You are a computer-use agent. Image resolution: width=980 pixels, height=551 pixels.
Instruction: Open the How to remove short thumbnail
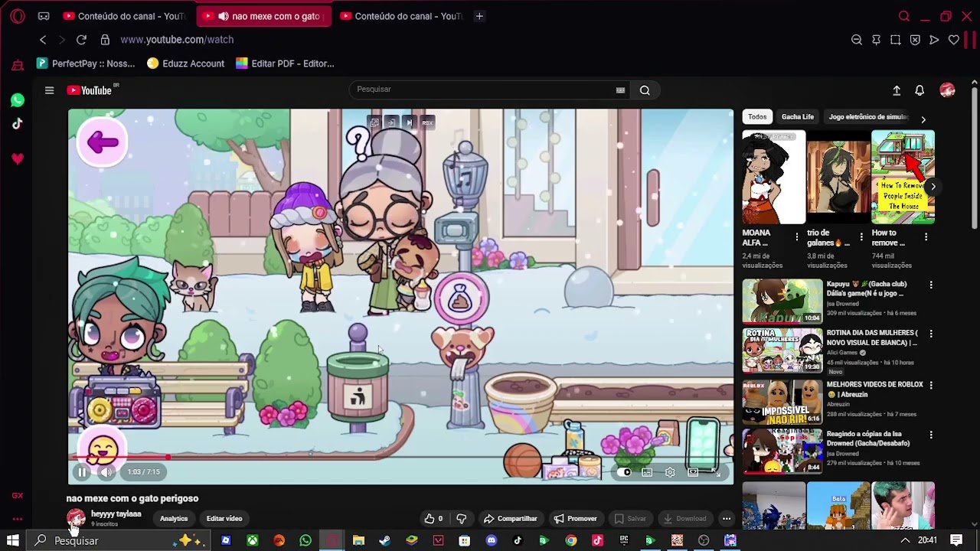[x=903, y=178]
